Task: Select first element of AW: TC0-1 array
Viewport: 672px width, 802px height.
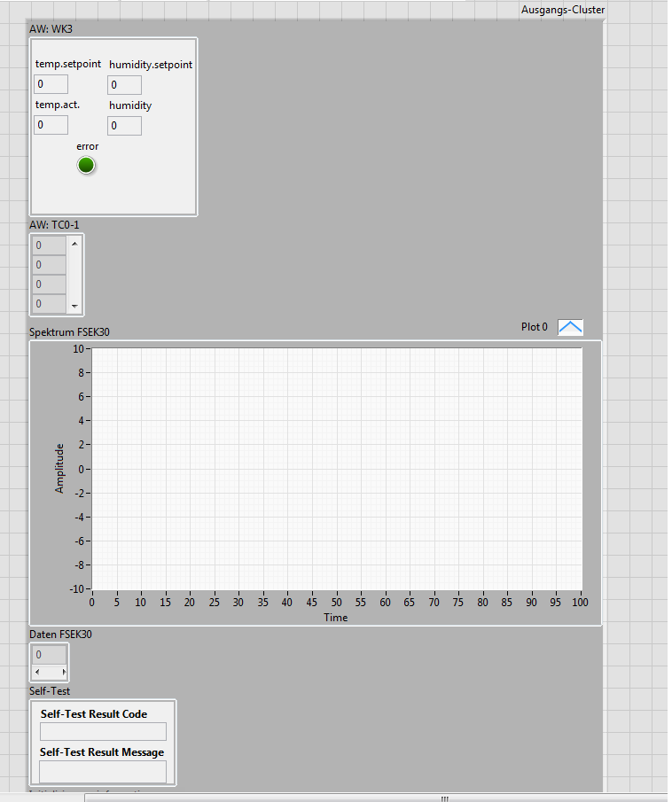Action: tap(49, 245)
